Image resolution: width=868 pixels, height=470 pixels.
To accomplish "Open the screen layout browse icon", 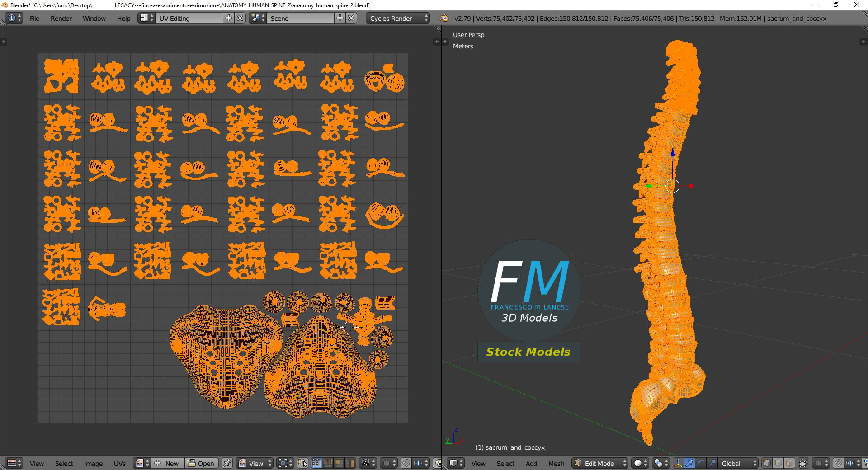I will (146, 18).
